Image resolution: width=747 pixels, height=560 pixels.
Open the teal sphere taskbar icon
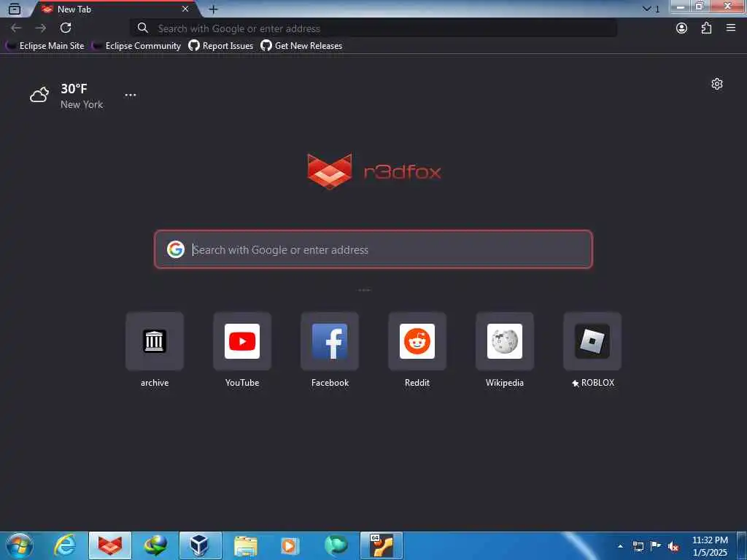point(336,545)
